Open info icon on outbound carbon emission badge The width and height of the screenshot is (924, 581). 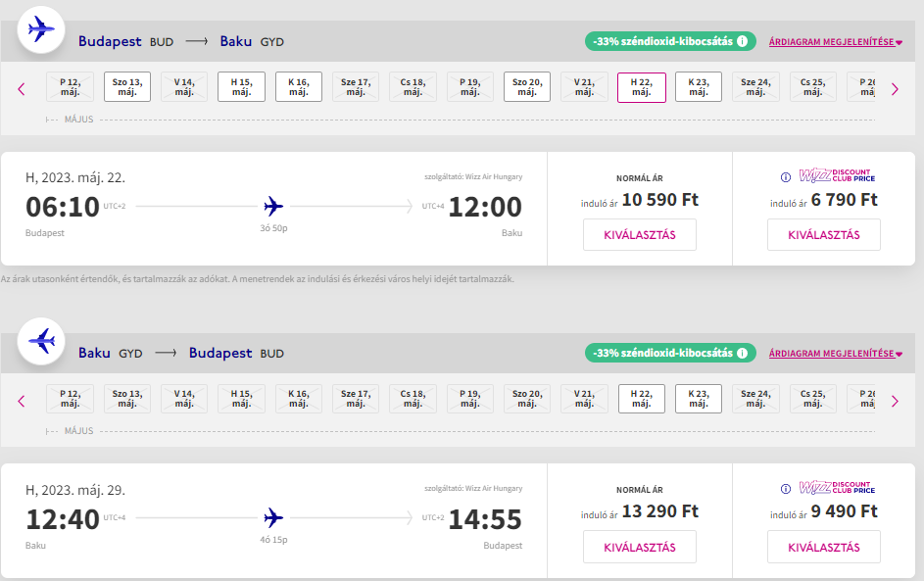[743, 41]
